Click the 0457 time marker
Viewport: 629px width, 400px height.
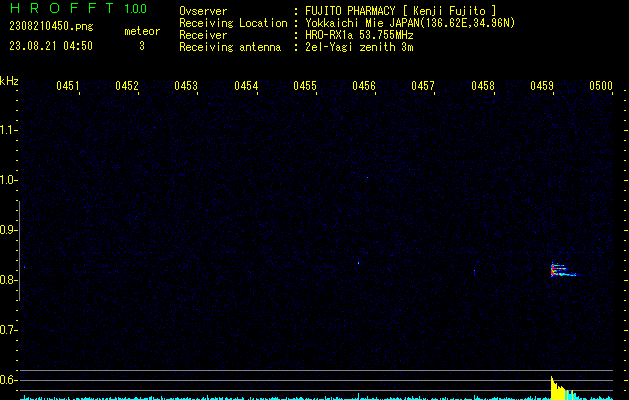click(x=423, y=86)
